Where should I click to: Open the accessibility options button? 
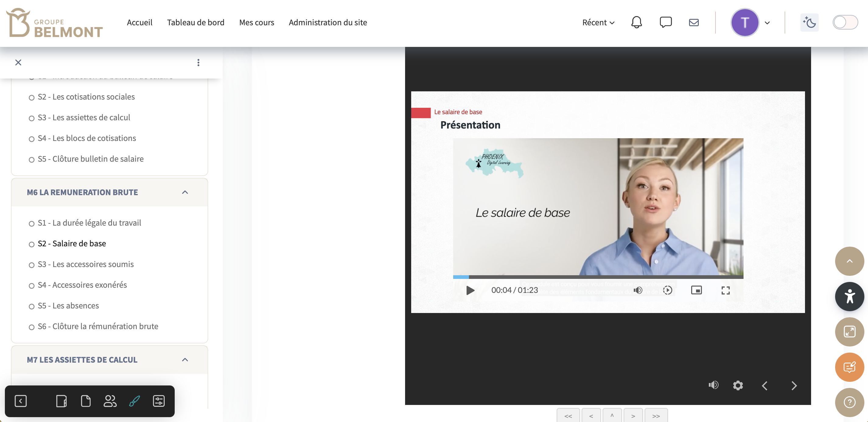(849, 297)
